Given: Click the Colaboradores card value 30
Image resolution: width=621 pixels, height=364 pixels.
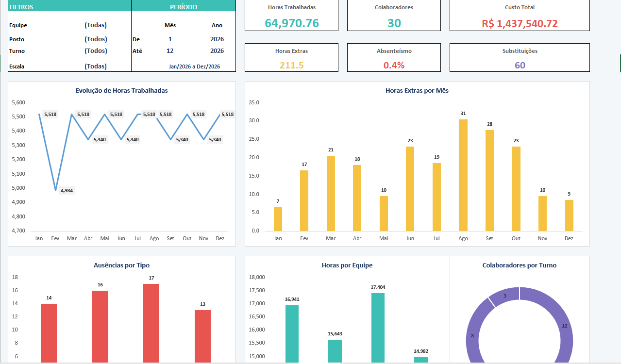Looking at the screenshot, I should point(394,23).
